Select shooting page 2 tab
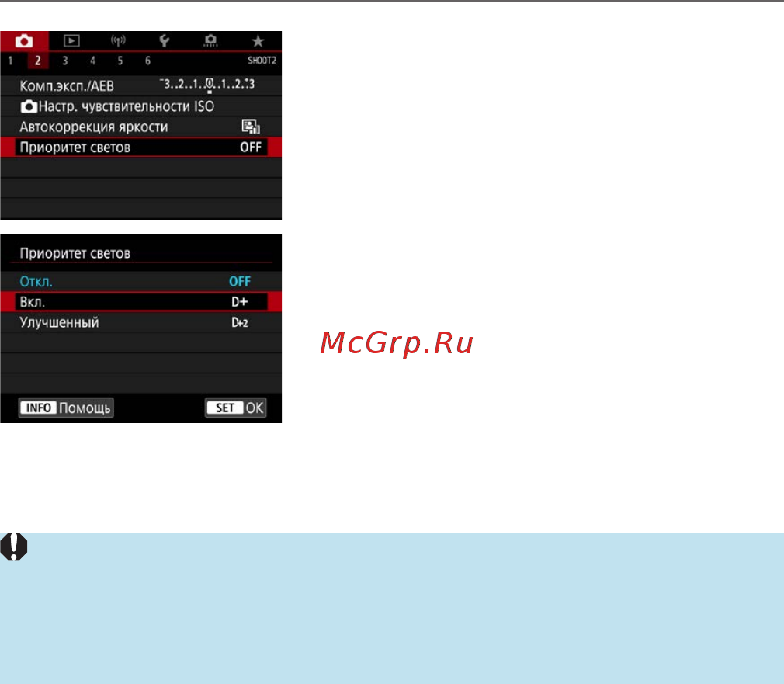Viewport: 784px width, 684px height. (x=37, y=61)
